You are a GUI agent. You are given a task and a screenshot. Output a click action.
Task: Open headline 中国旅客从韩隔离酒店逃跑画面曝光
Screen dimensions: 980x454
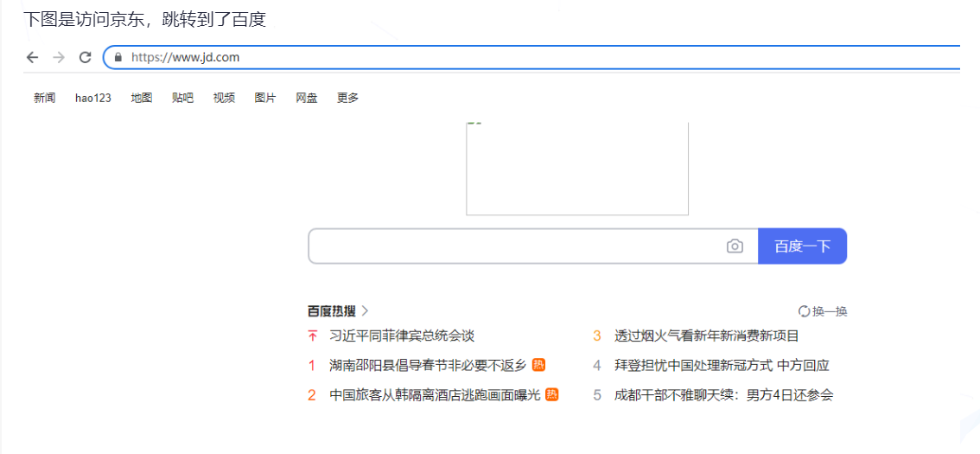[x=435, y=395]
